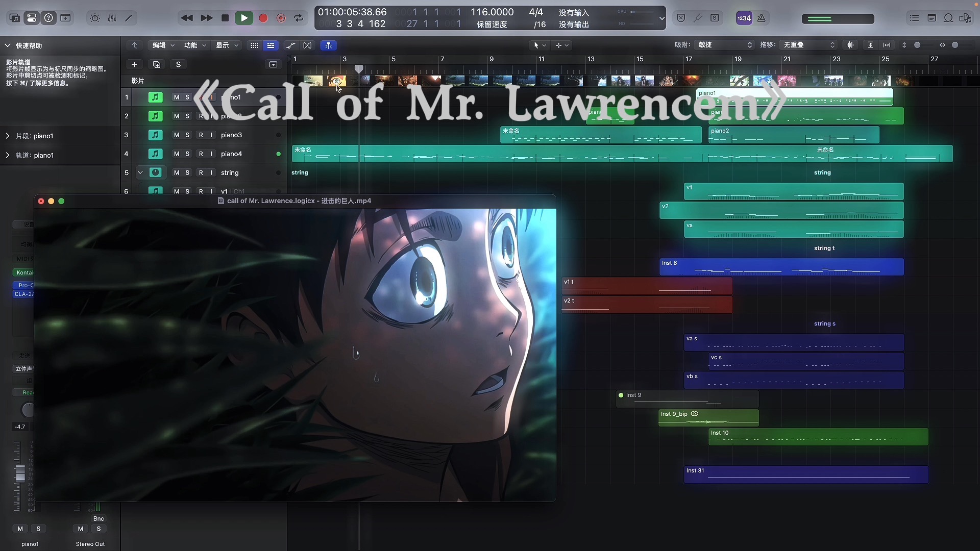Screen dimensions: 980x551
Task: Open the Loop Browser icon
Action: pos(948,18)
